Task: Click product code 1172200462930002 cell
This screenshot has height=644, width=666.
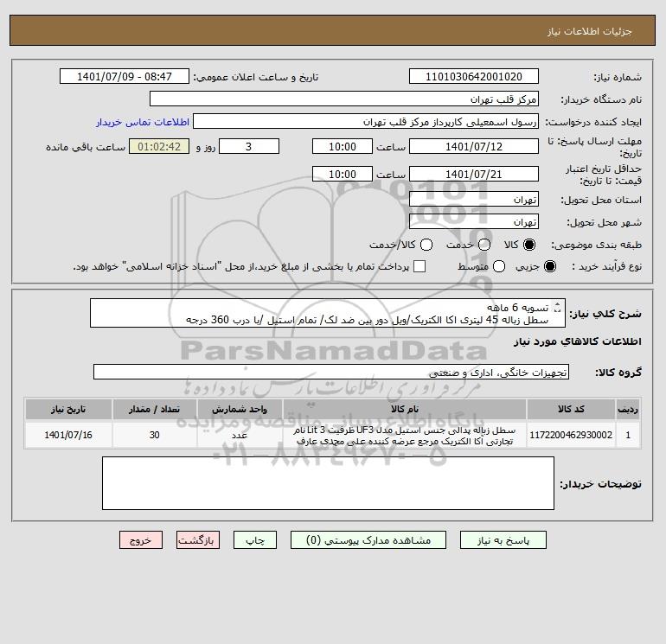Action: (571, 435)
